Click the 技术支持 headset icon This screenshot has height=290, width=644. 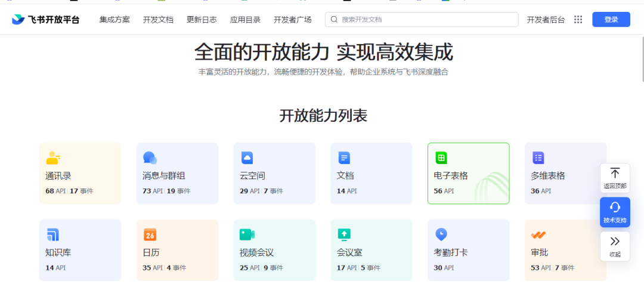coord(615,207)
